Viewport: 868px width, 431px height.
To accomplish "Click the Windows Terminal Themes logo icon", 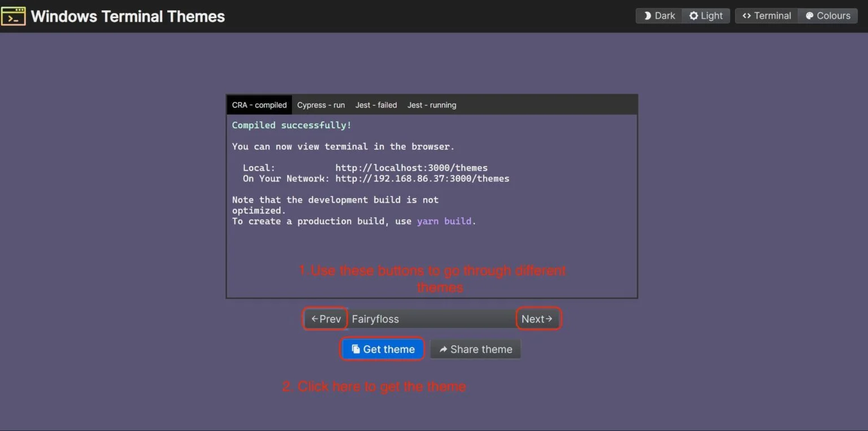I will [13, 16].
